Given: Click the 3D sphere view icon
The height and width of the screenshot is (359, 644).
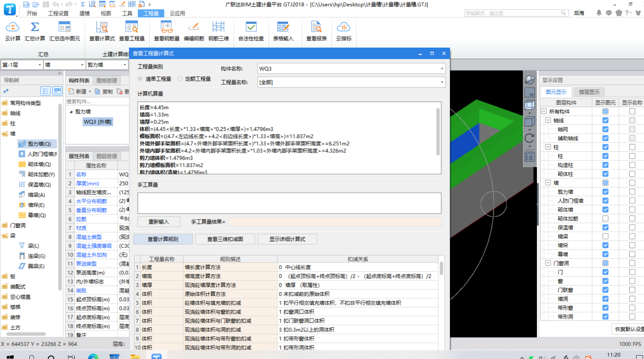Looking at the screenshot, I should pos(530,80).
